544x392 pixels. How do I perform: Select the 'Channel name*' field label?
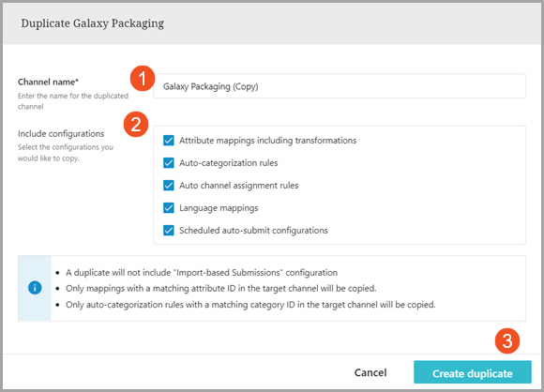[x=48, y=82]
